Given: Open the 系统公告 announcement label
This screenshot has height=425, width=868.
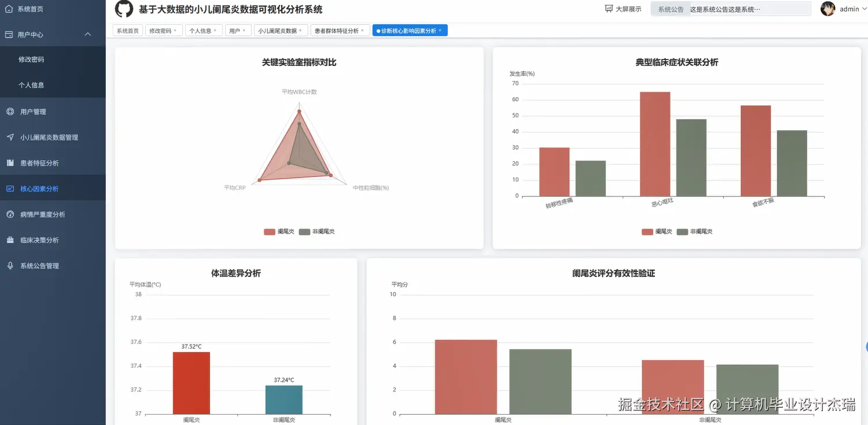Looking at the screenshot, I should pyautogui.click(x=671, y=9).
